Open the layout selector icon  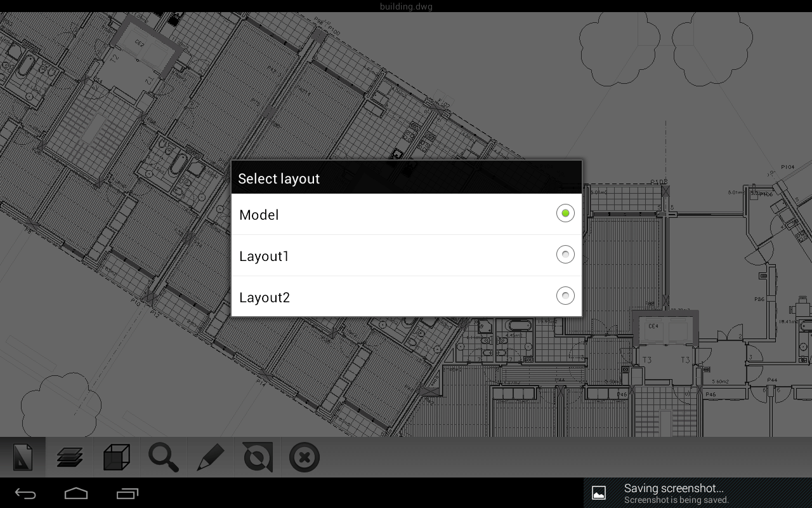tap(22, 457)
